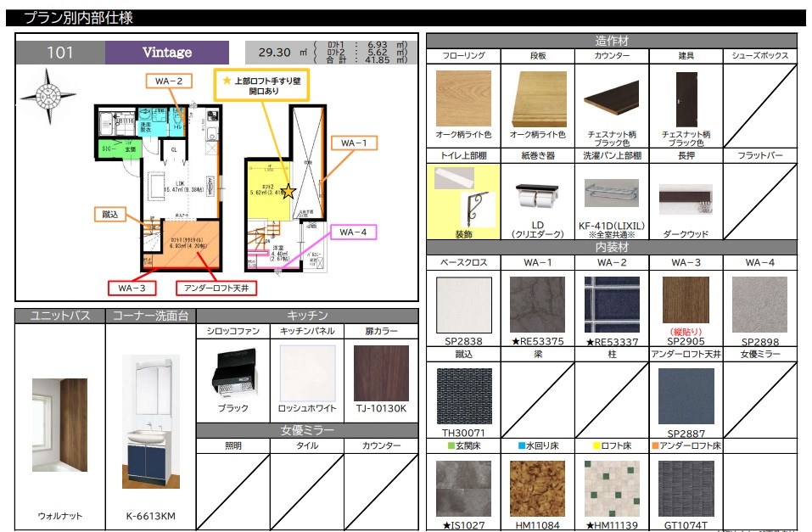Viewport: 812px width, 532px height.
Task: Click the 101 room number header
Action: pos(59,53)
